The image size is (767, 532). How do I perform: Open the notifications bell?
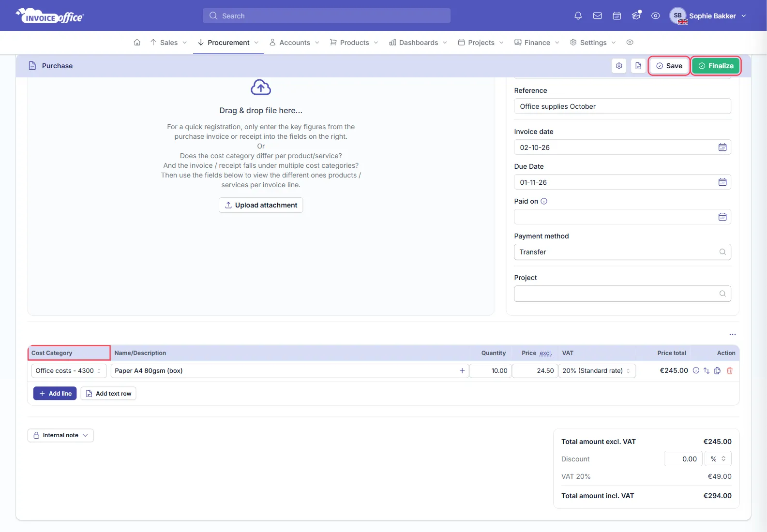[578, 16]
